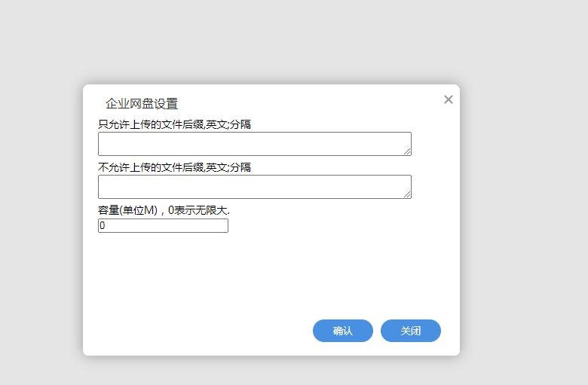Select the disk capacity number field
The image size is (588, 385).
tap(163, 226)
